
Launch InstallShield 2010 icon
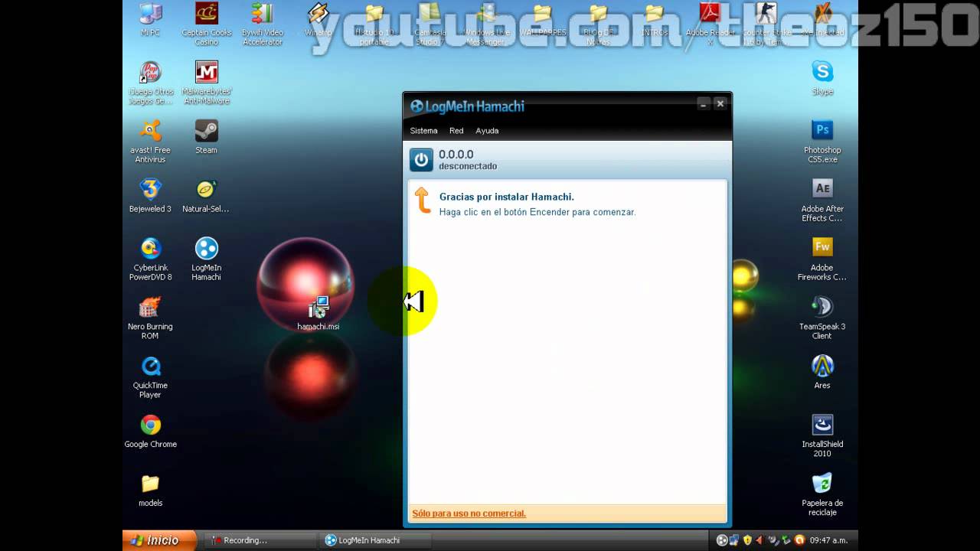(822, 435)
